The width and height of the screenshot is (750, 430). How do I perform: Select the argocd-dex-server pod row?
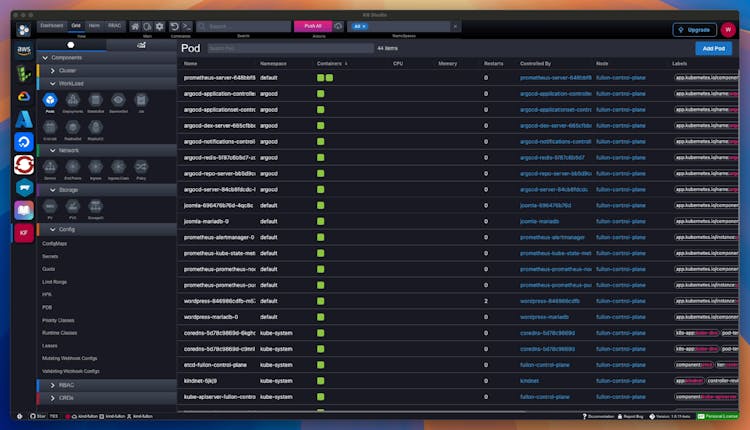click(x=458, y=126)
